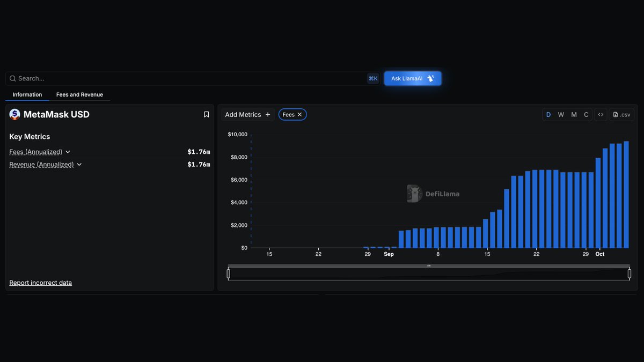This screenshot has width=644, height=362.
Task: Open the Add Metrics dropdown
Action: 248,115
